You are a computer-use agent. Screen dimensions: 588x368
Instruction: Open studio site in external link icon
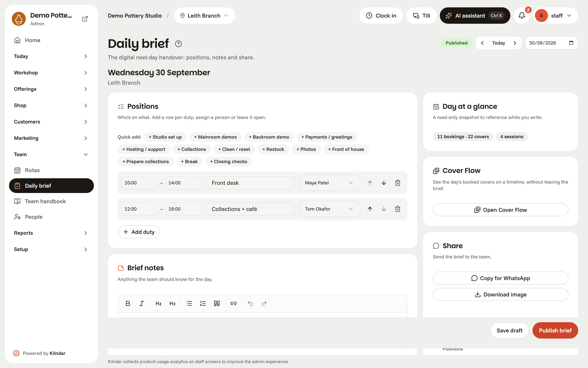(85, 19)
